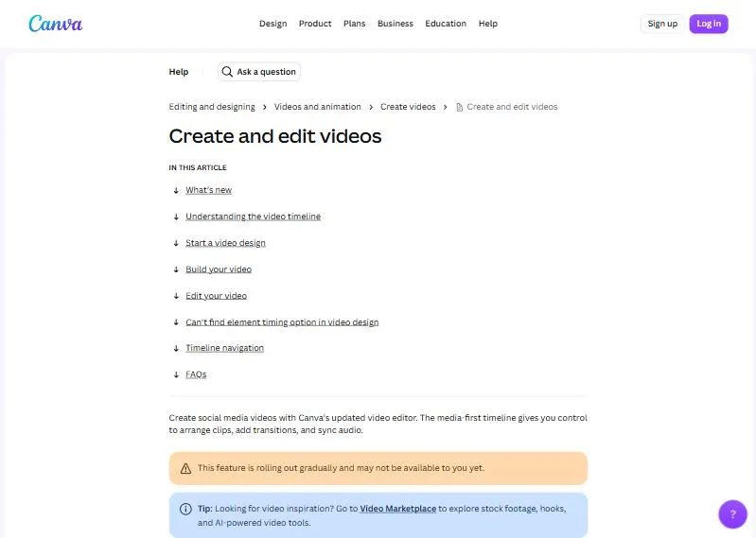Screen dimensions: 756x538
Task: Click the magnifier icon in Ask a question
Action: (226, 72)
